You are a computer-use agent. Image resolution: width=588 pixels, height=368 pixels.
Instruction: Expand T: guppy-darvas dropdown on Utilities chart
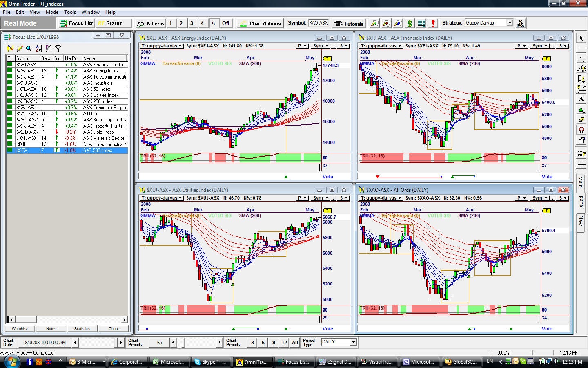tap(161, 198)
